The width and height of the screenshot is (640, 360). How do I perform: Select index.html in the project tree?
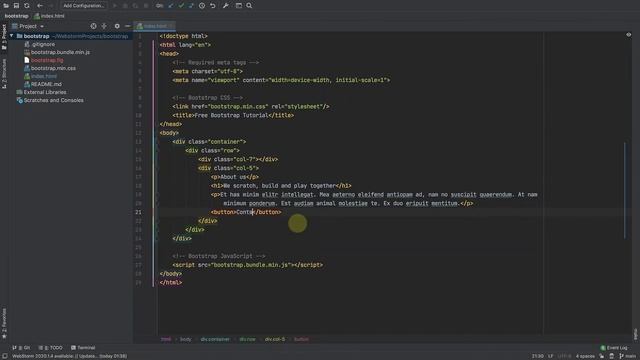click(x=40, y=76)
